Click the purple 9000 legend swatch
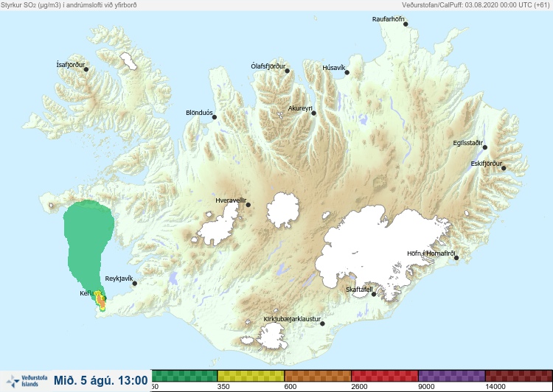The height and width of the screenshot is (392, 553). [x=452, y=376]
